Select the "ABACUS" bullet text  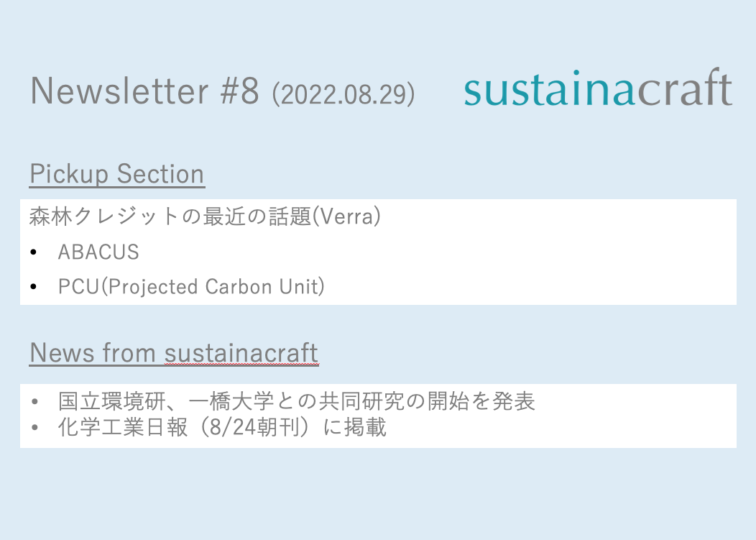[98, 252]
